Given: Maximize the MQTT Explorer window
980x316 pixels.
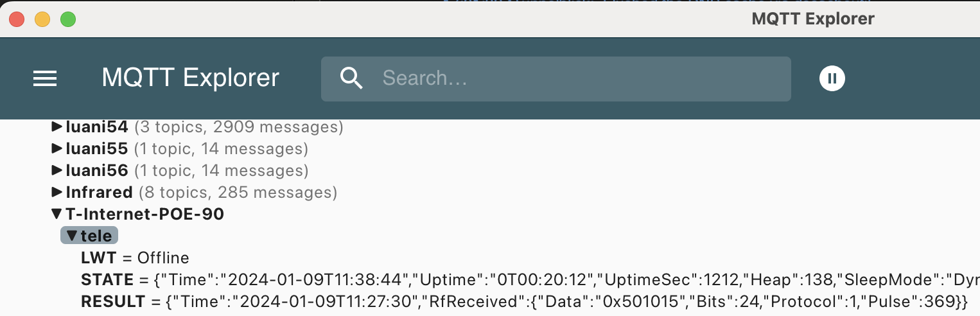Looking at the screenshot, I should tap(68, 19).
